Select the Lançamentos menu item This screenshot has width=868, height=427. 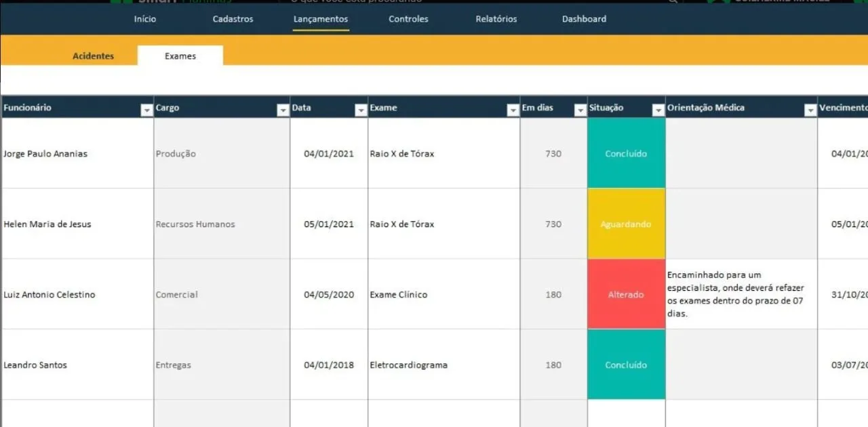click(321, 19)
